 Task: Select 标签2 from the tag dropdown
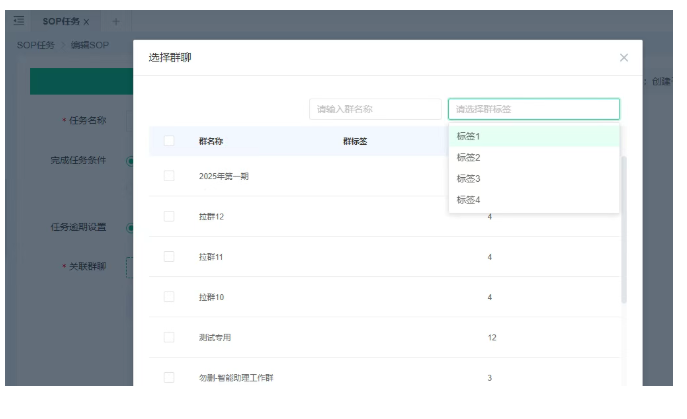534,157
